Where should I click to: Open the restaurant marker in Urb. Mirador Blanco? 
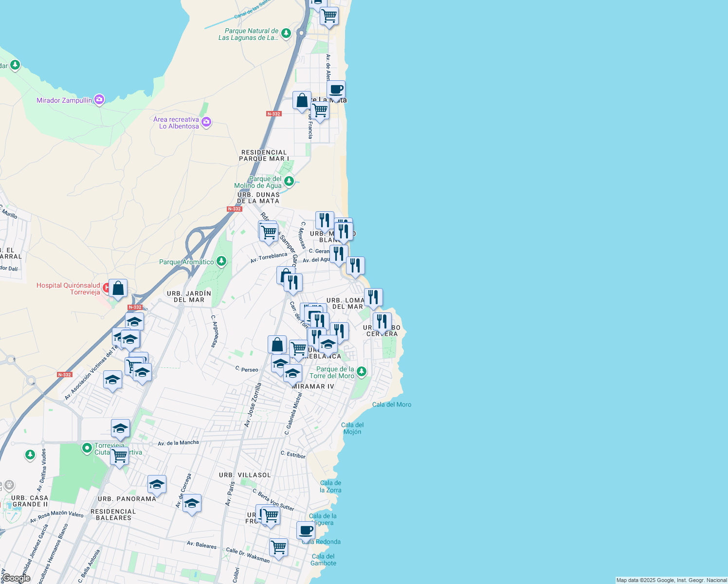tap(324, 220)
